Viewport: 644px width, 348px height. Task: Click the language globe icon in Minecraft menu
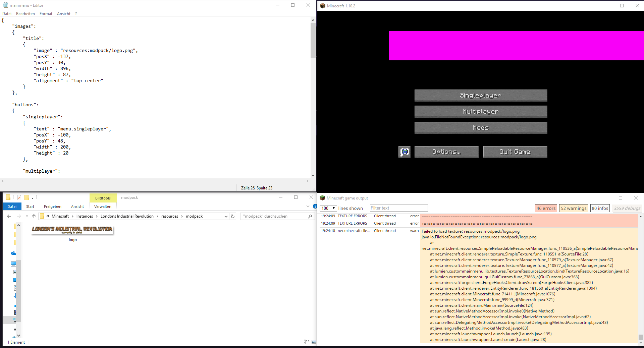pos(404,152)
